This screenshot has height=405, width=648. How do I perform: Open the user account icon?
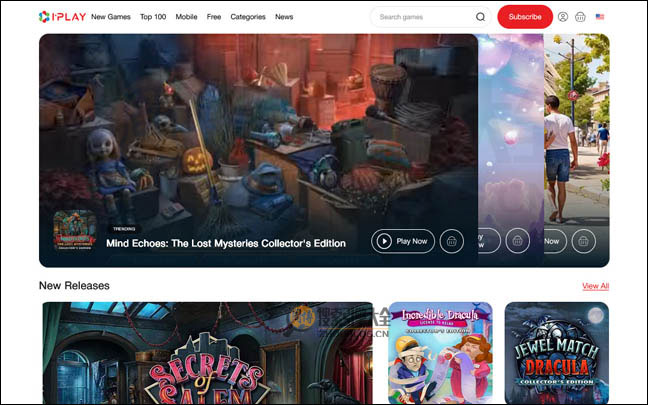click(x=563, y=17)
